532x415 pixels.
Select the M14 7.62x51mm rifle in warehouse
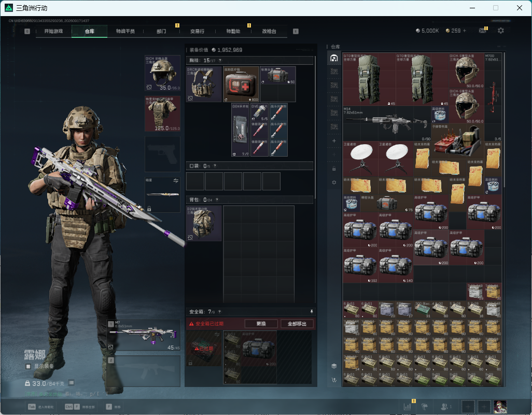(387, 124)
